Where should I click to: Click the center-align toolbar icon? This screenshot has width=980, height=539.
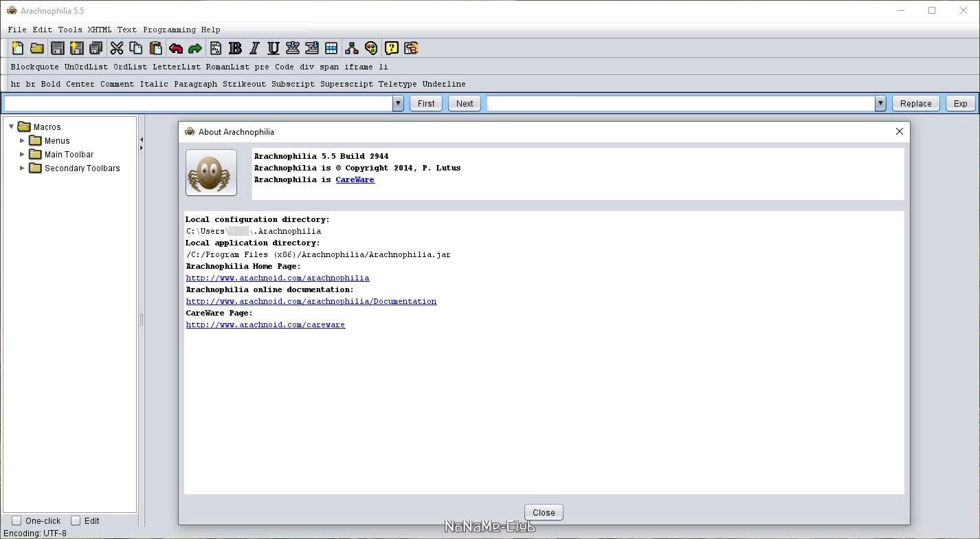(x=292, y=48)
